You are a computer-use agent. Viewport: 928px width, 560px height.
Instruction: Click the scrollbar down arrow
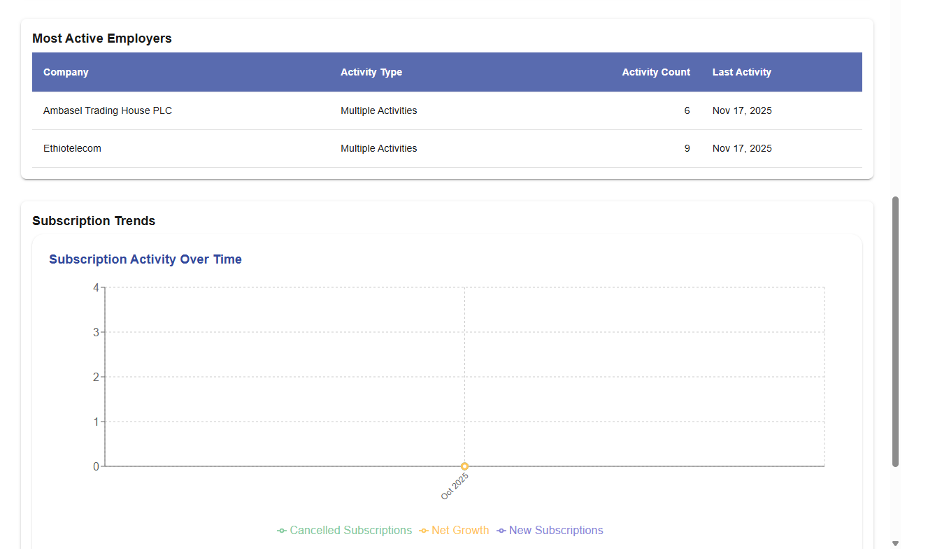pyautogui.click(x=895, y=543)
